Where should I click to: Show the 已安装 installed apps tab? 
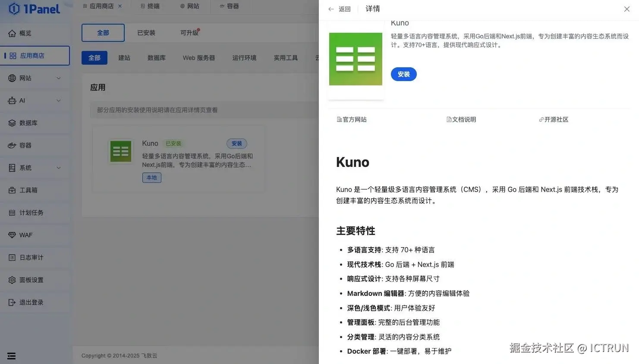coord(146,33)
